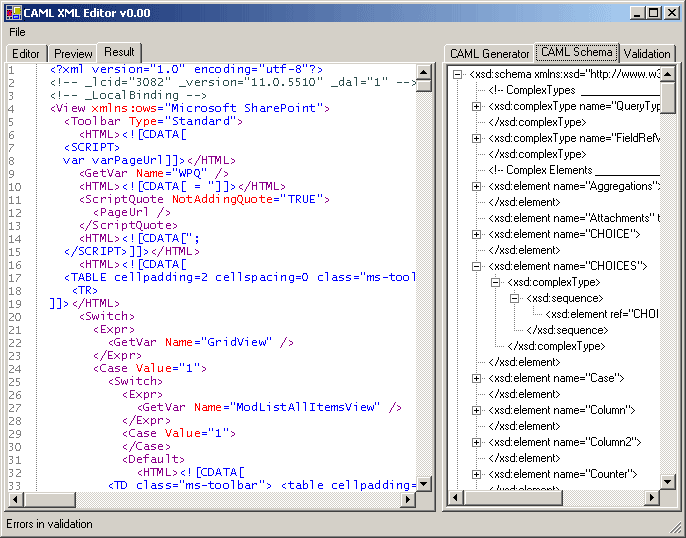
Task: Switch to the Editor tab
Action: coord(26,54)
